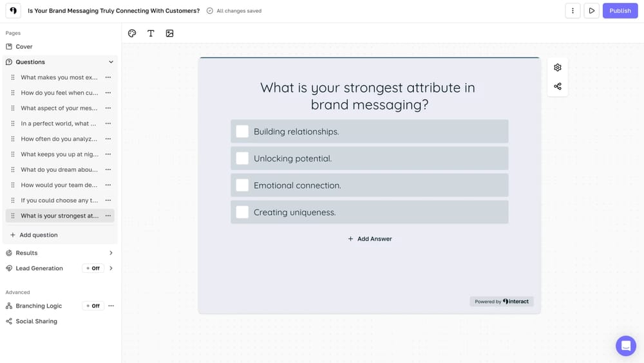Image resolution: width=644 pixels, height=363 pixels.
Task: Open the three-dot menu beside Publish
Action: [573, 11]
